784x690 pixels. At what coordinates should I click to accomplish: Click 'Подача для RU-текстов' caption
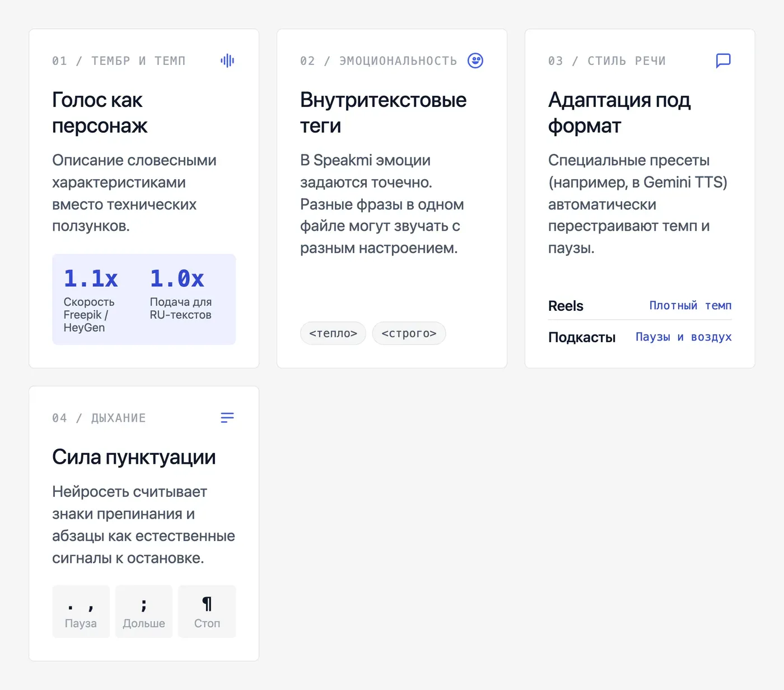tap(180, 308)
